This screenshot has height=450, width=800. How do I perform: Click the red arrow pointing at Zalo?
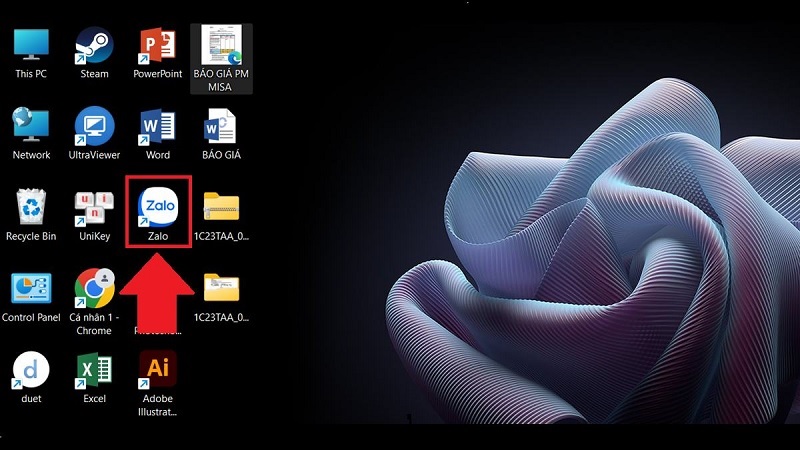click(x=157, y=290)
